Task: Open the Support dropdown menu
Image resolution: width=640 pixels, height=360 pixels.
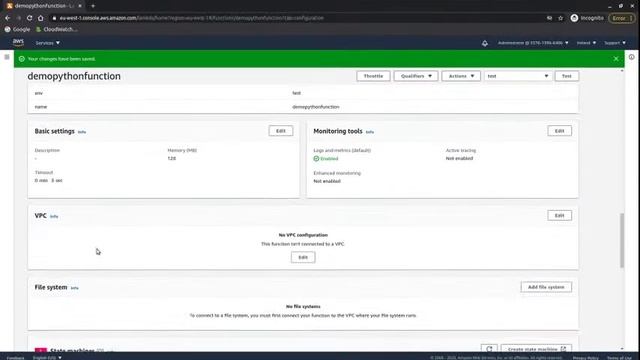Action: pyautogui.click(x=615, y=43)
